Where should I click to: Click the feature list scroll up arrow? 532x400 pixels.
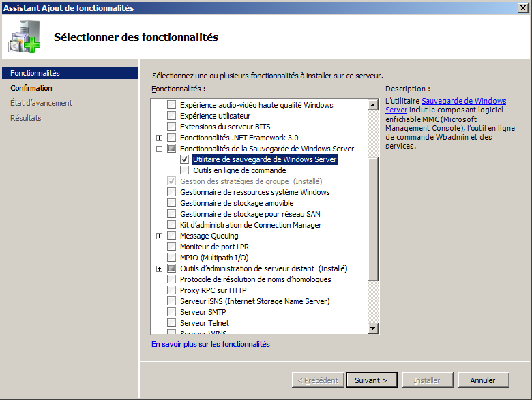coord(373,106)
